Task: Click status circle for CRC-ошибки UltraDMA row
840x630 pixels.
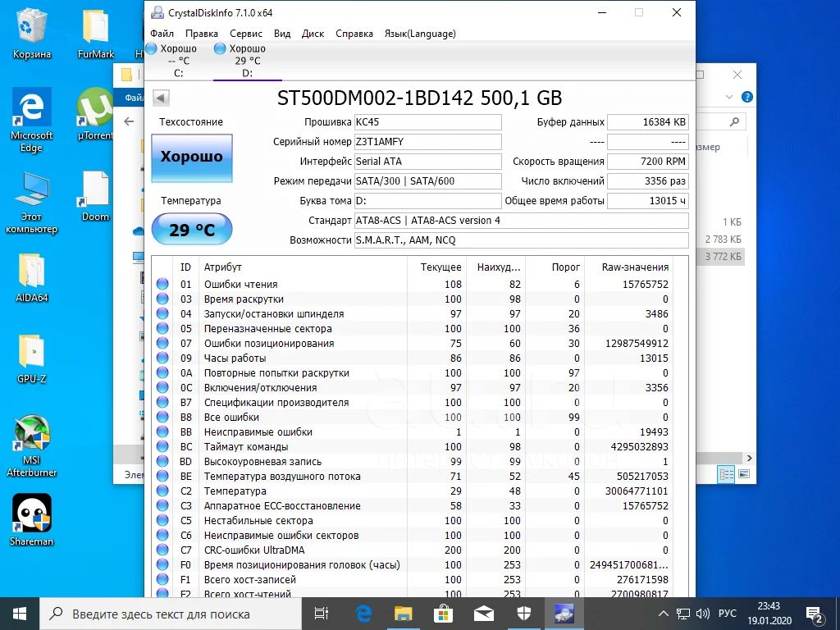Action: pyautogui.click(x=162, y=550)
